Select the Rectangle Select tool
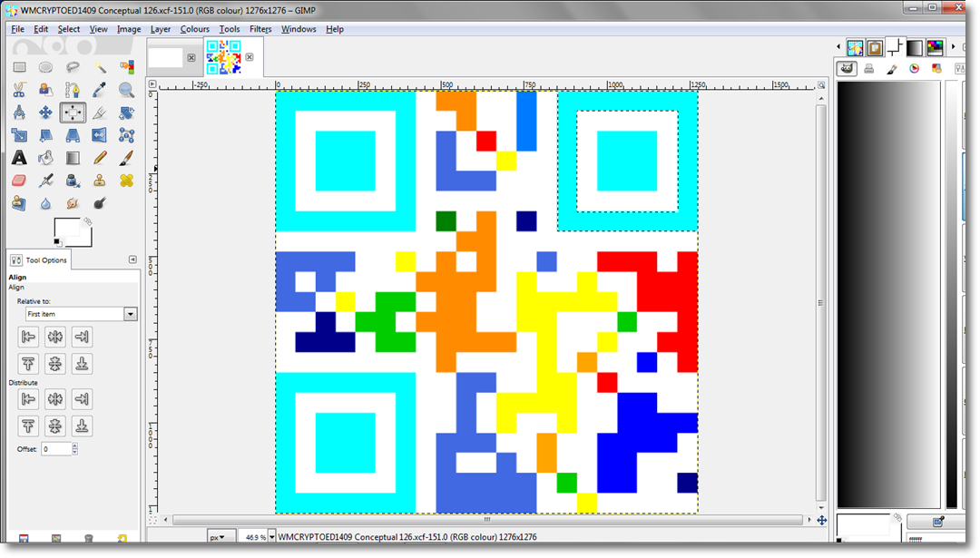 coord(19,67)
